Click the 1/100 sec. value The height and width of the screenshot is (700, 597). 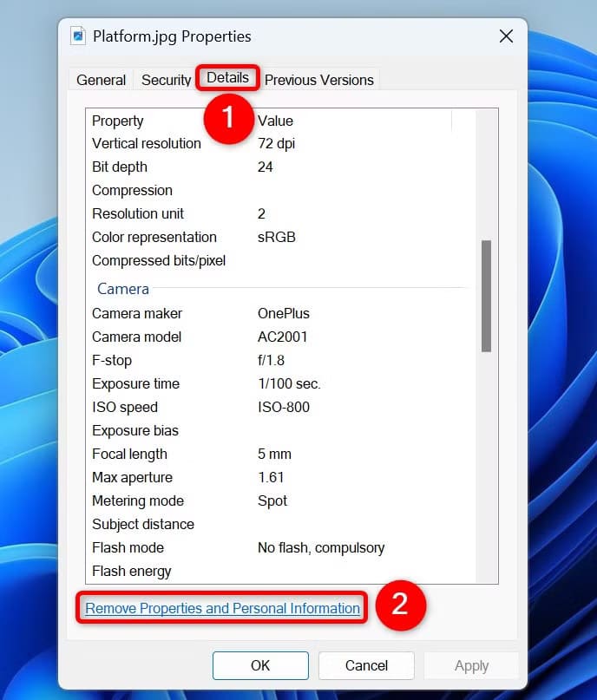(289, 384)
